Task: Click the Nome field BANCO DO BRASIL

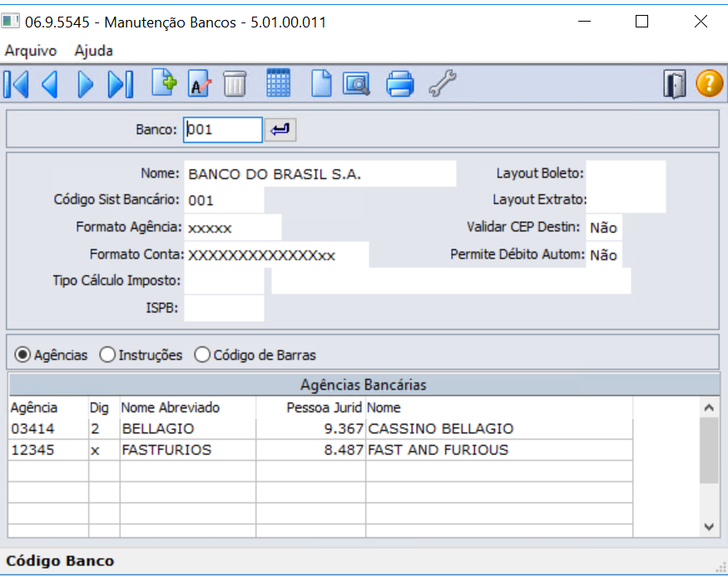Action: pos(319,174)
